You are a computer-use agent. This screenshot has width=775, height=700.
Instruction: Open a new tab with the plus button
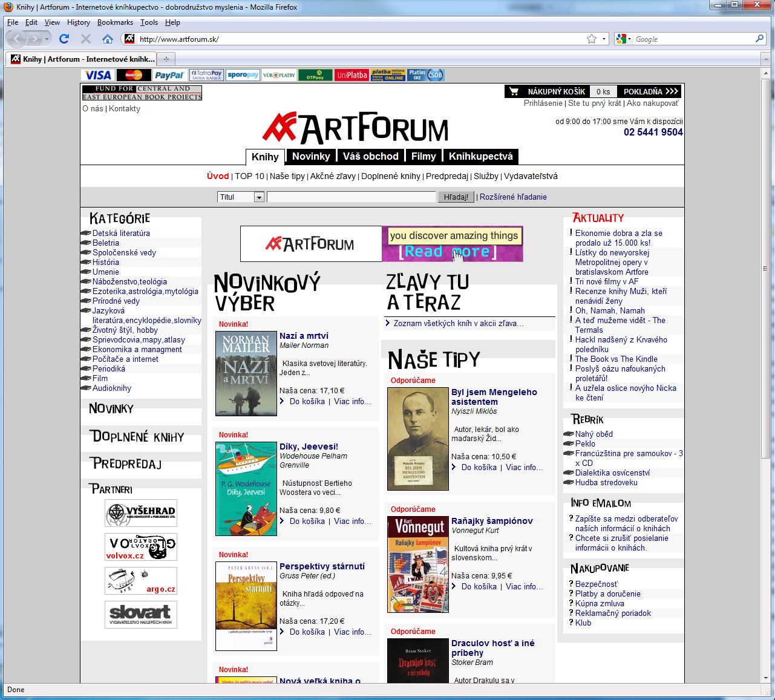click(x=166, y=59)
